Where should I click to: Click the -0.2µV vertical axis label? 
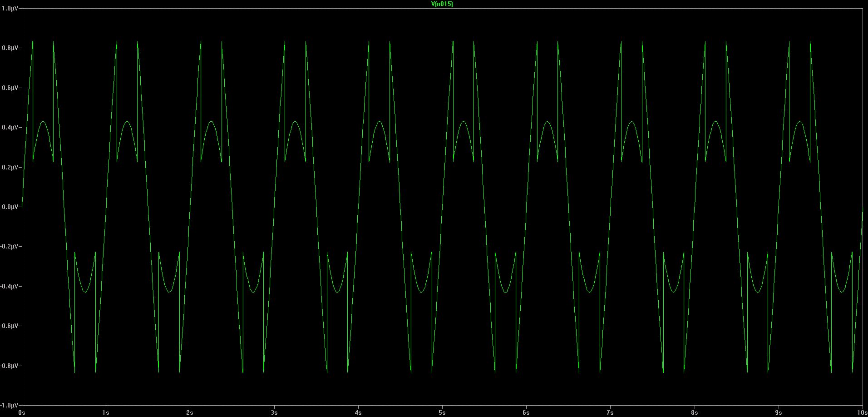pyautogui.click(x=10, y=246)
